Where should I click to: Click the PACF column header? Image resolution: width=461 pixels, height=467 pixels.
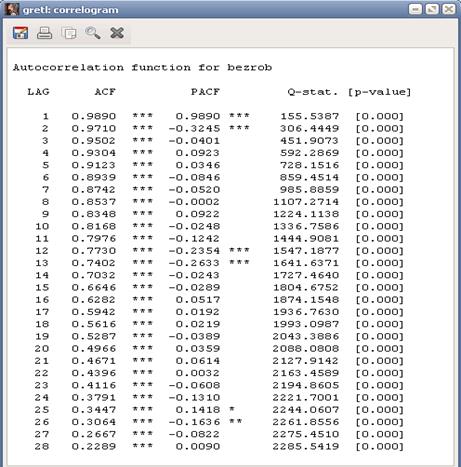pyautogui.click(x=205, y=92)
